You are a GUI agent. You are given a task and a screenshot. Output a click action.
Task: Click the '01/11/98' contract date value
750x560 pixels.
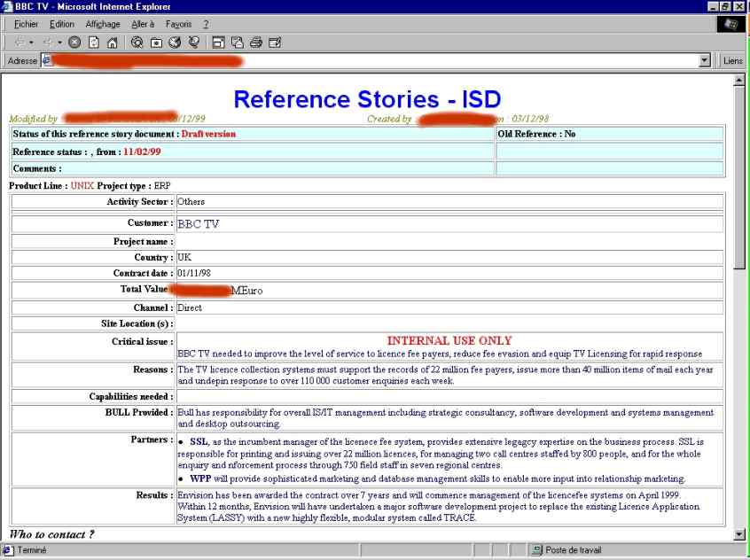tap(194, 273)
